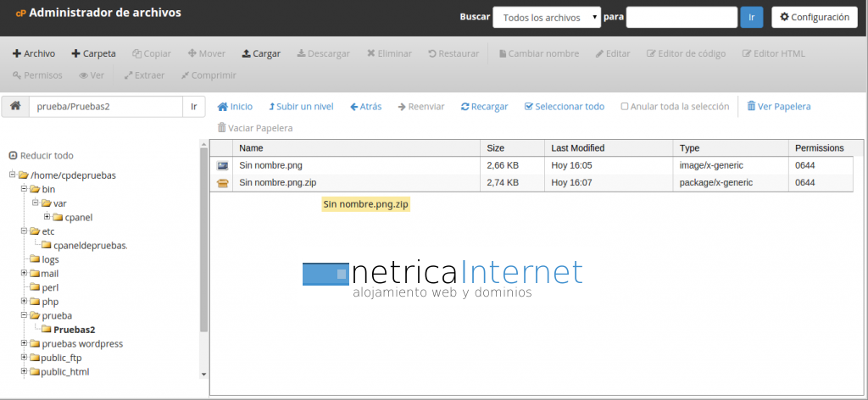
Task: Go back using Atrás arrow
Action: [354, 107]
